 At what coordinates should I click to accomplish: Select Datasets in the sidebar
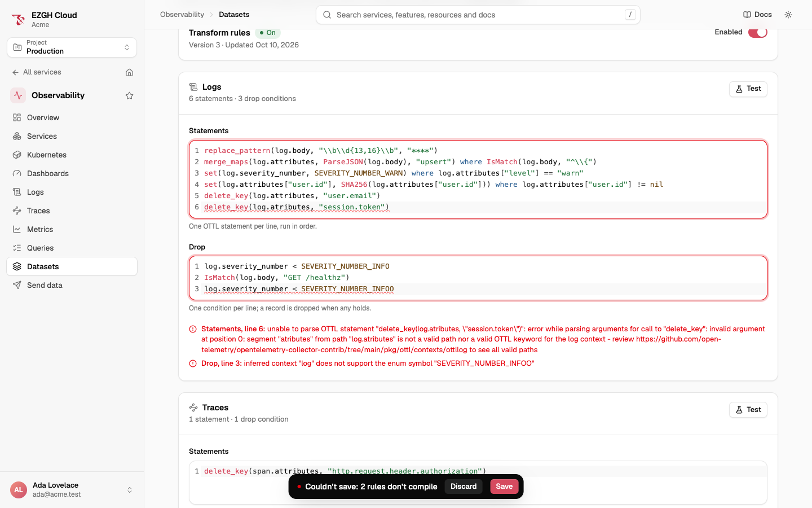tap(72, 266)
